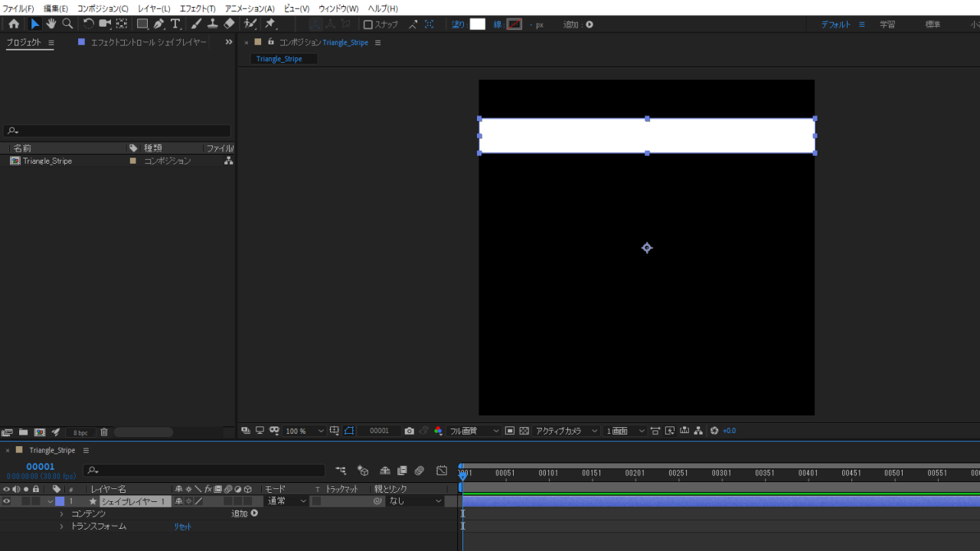Image resolution: width=980 pixels, height=551 pixels.
Task: Toggle frame blending enable in timeline
Action: click(402, 471)
